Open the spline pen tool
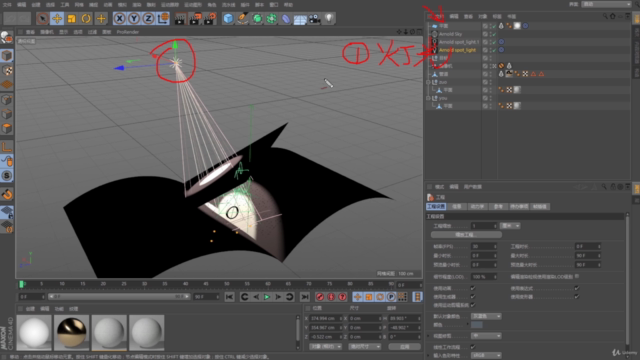 pos(242,18)
